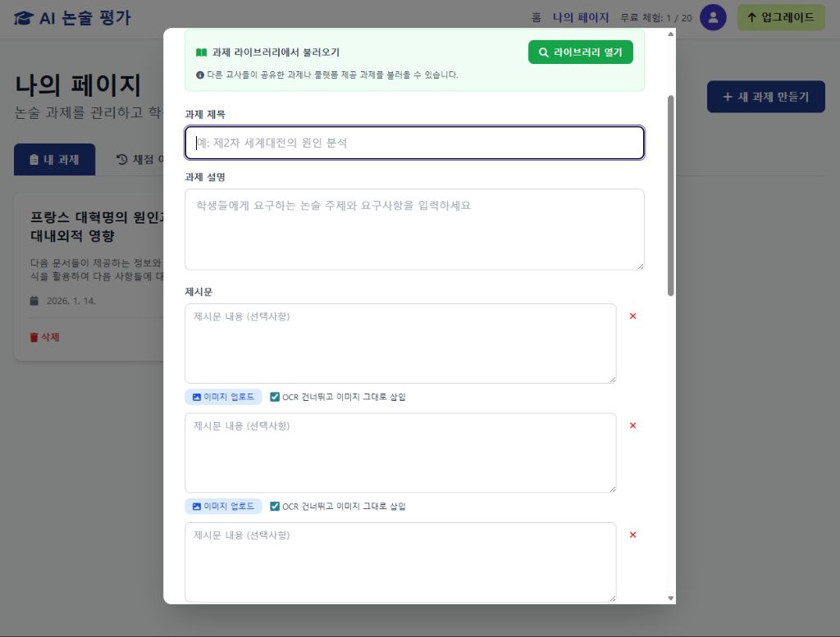Viewport: 840px width, 637px height.
Task: Click the image upload icon on first 제시문
Action: tap(197, 397)
